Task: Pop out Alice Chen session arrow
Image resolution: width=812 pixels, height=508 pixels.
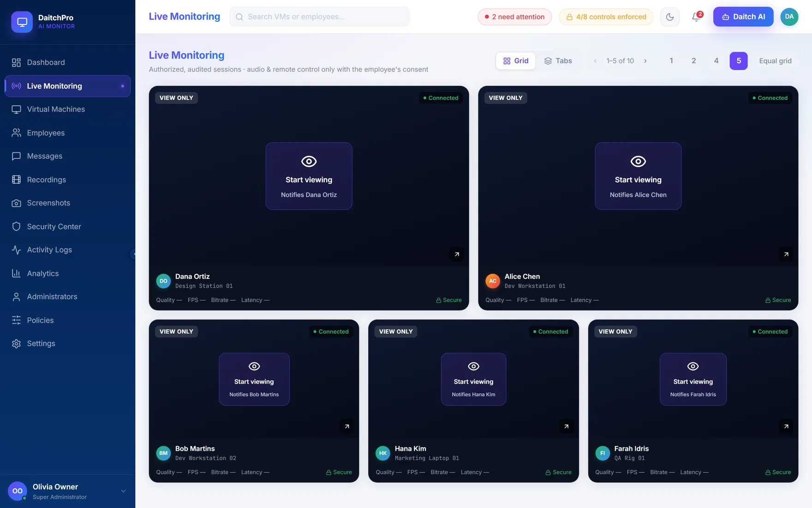Action: point(786,254)
